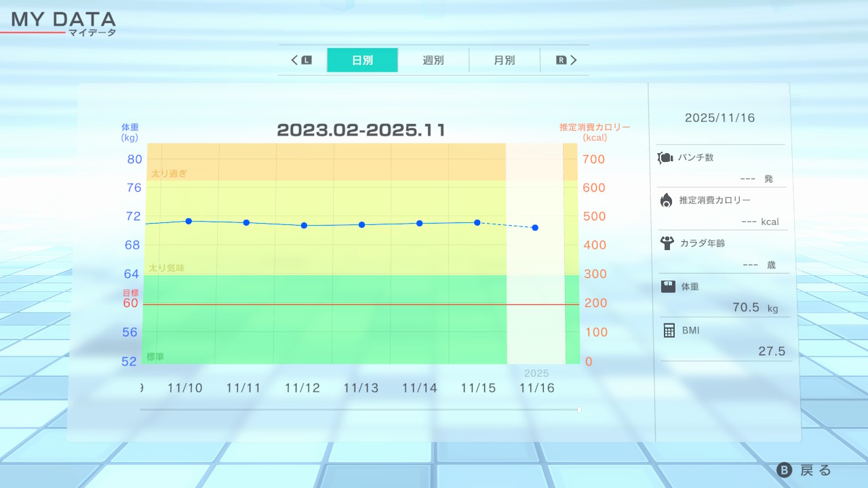The width and height of the screenshot is (868, 488).
Task: Click the flame estimated calories icon
Action: [666, 200]
